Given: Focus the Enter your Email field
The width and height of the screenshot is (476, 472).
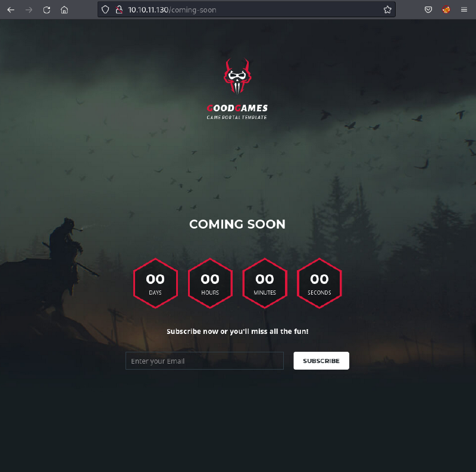Looking at the screenshot, I should (204, 361).
